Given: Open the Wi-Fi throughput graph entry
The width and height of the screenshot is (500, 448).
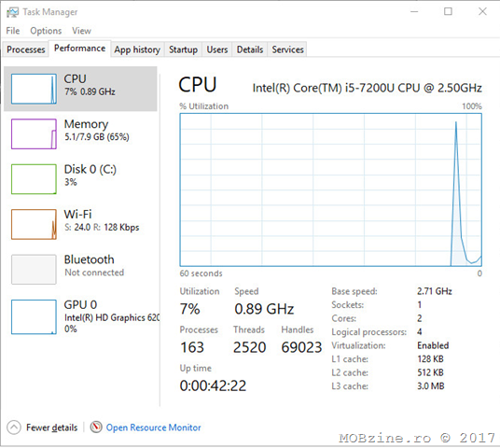Looking at the screenshot, I should tap(80, 224).
